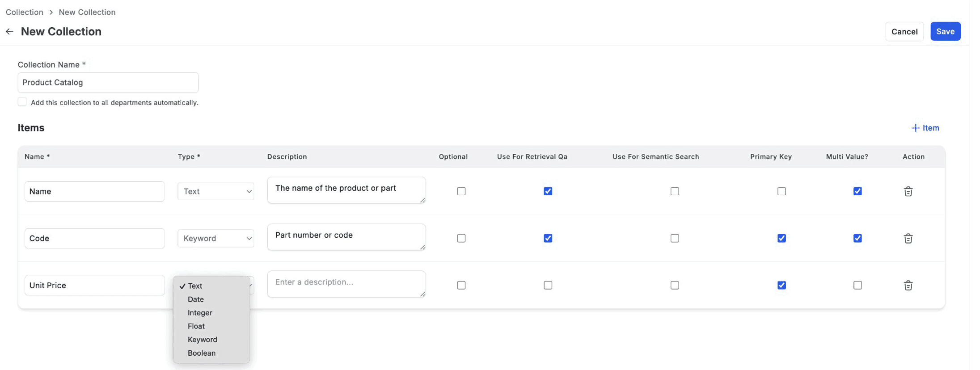The height and width of the screenshot is (370, 980).
Task: Save the new collection
Action: point(945,31)
